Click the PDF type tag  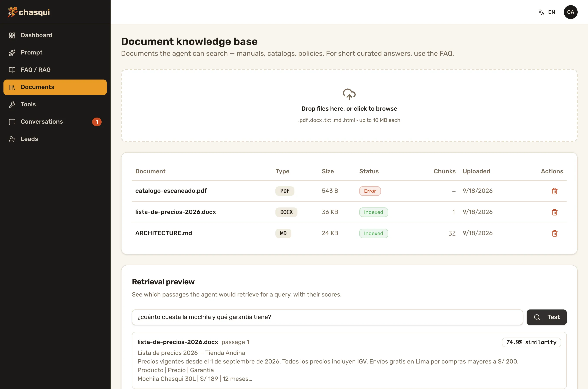coord(284,191)
